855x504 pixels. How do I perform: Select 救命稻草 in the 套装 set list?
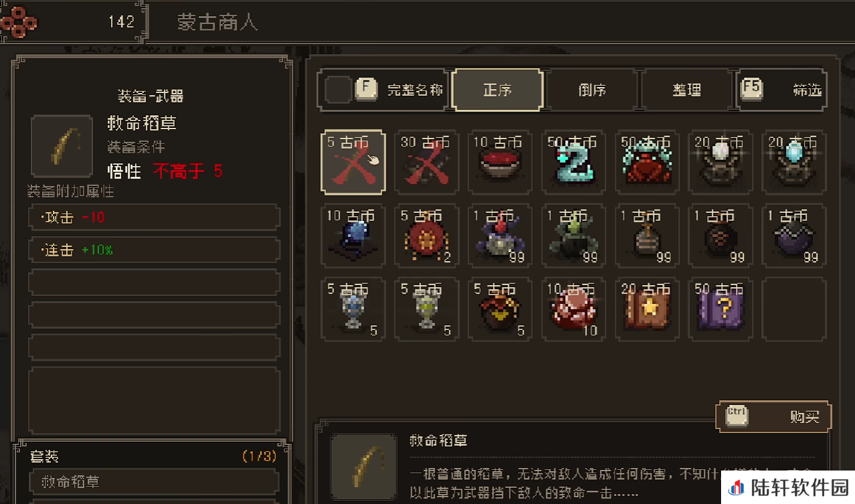[x=154, y=482]
